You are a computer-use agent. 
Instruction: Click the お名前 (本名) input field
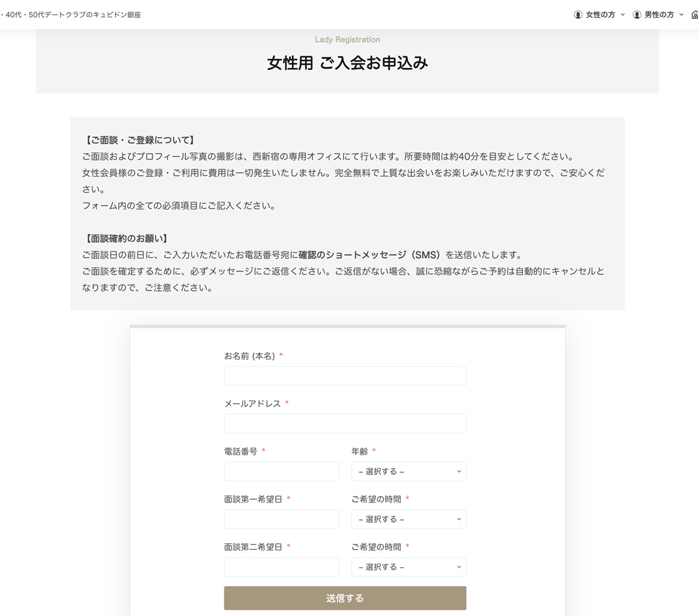coord(344,375)
